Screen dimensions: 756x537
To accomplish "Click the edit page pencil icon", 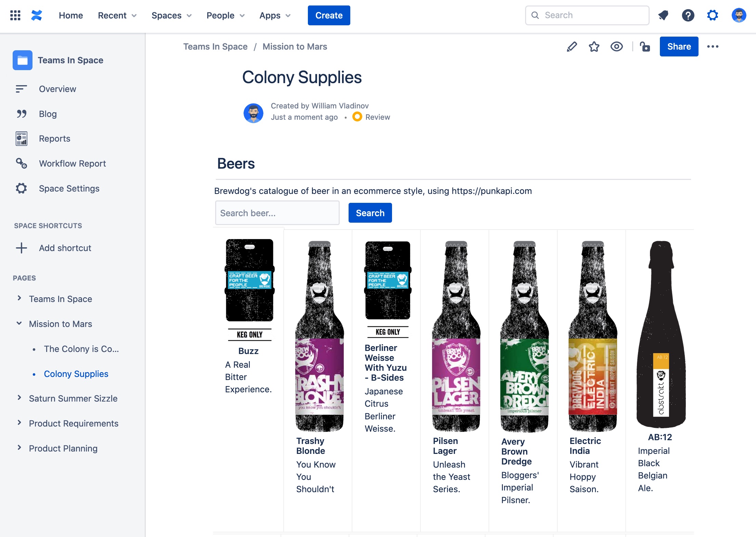I will point(572,47).
